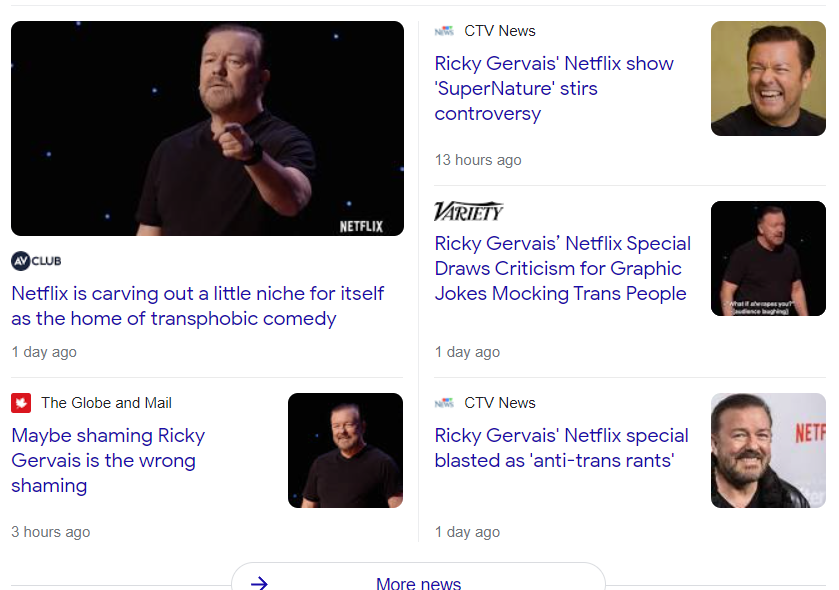
Task: Click the AV Club logo icon
Action: [x=36, y=261]
